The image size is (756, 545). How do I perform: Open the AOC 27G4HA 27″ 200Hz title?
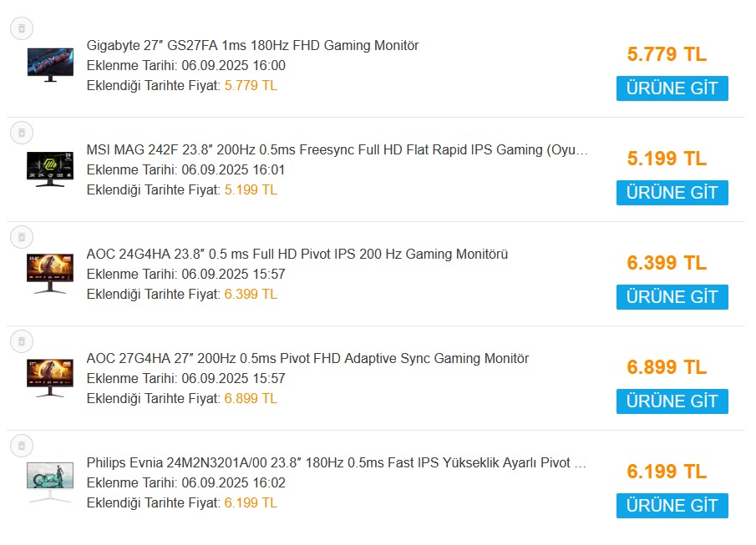(x=307, y=359)
